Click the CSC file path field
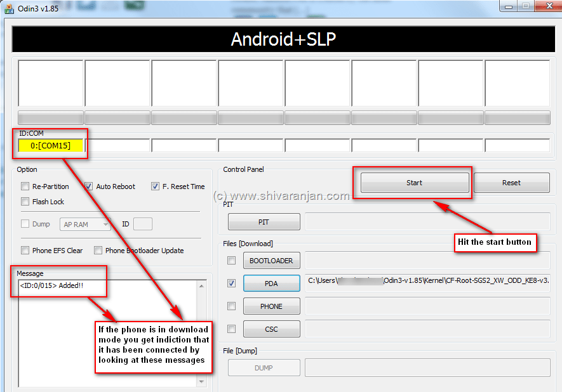This screenshot has height=392, width=562. tap(427, 329)
